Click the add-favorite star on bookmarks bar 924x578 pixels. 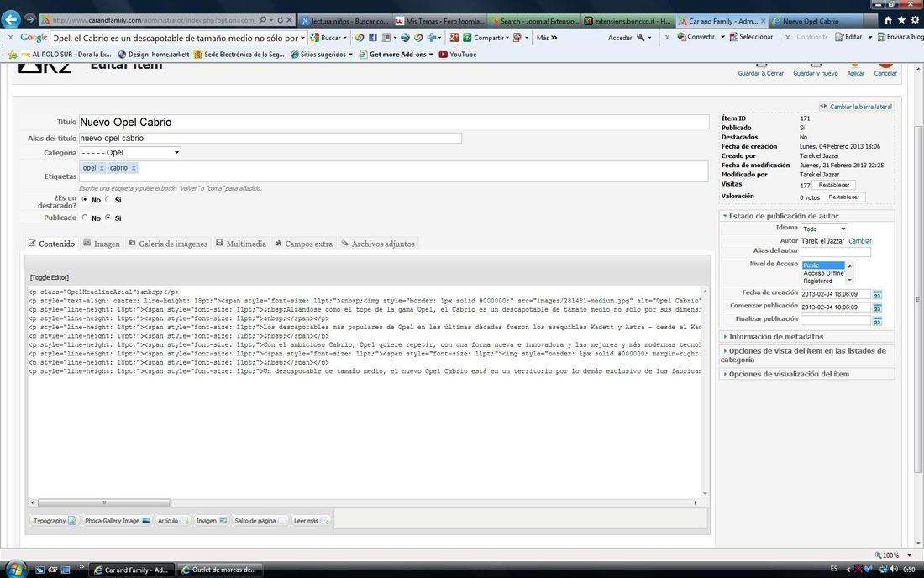13,55
